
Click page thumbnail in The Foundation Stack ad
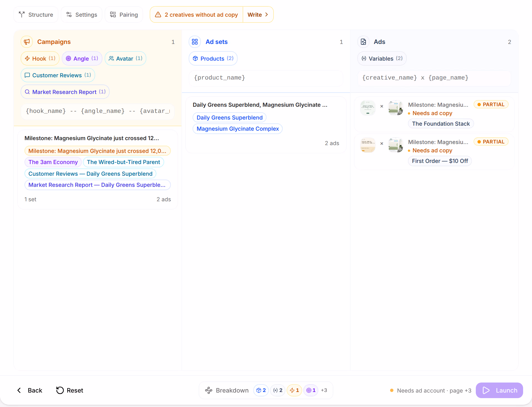(x=396, y=108)
